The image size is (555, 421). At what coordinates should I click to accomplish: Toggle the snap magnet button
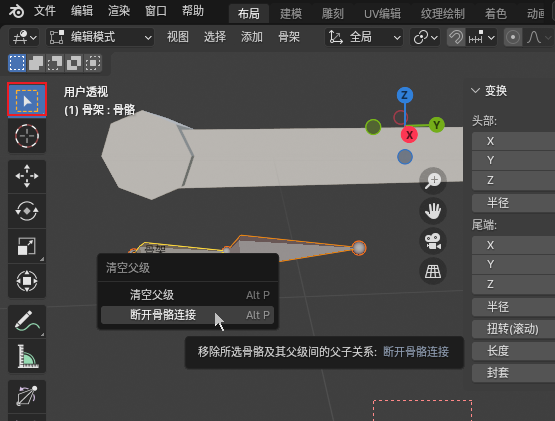coord(456,37)
